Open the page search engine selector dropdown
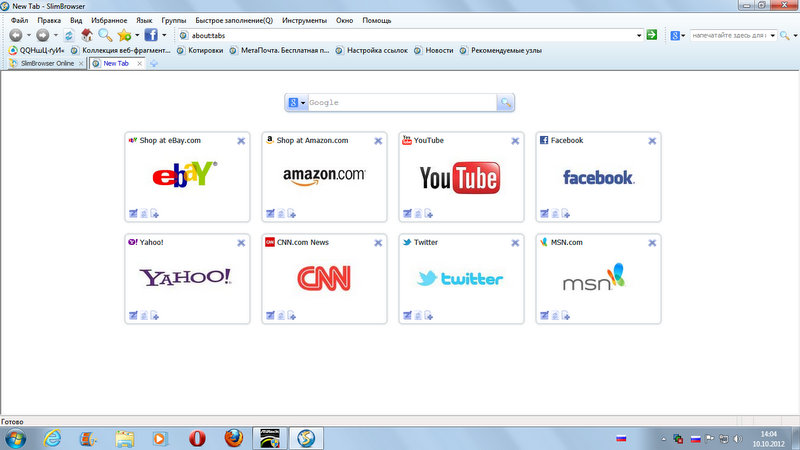The width and height of the screenshot is (800, 450). [303, 103]
